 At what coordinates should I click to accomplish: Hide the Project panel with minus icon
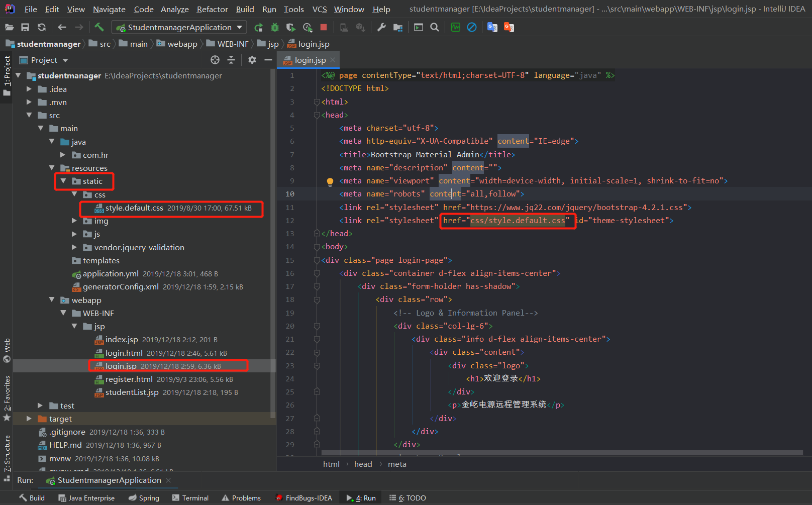[268, 60]
